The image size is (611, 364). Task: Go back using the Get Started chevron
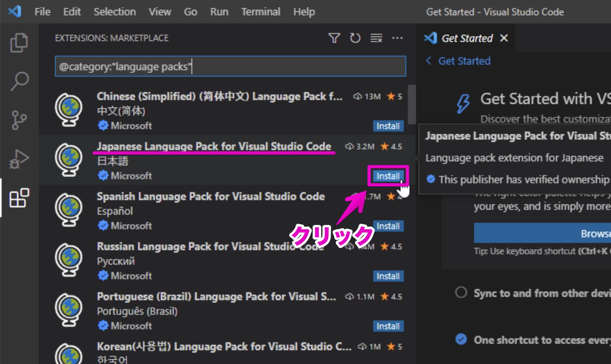[x=429, y=61]
